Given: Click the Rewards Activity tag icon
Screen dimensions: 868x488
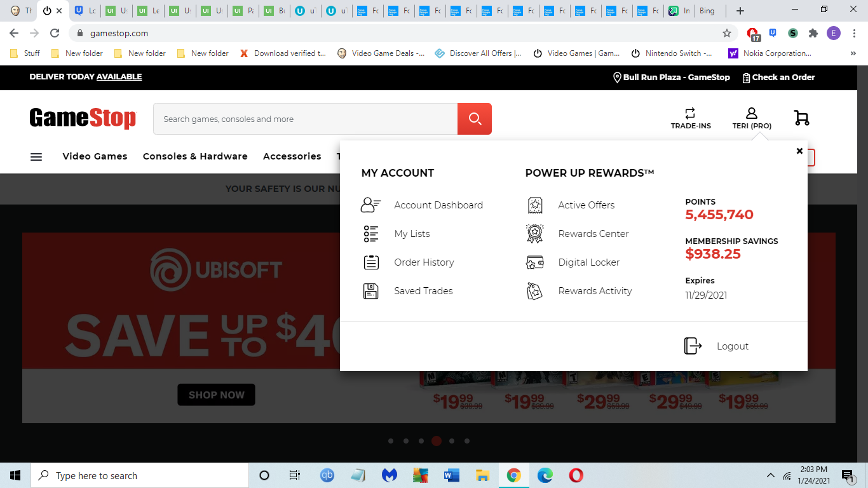Looking at the screenshot, I should 535,291.
